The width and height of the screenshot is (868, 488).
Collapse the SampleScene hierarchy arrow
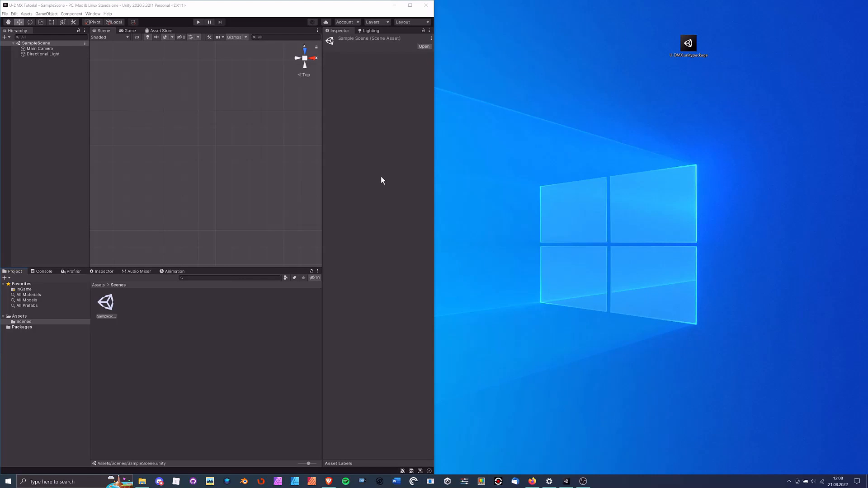pyautogui.click(x=14, y=43)
